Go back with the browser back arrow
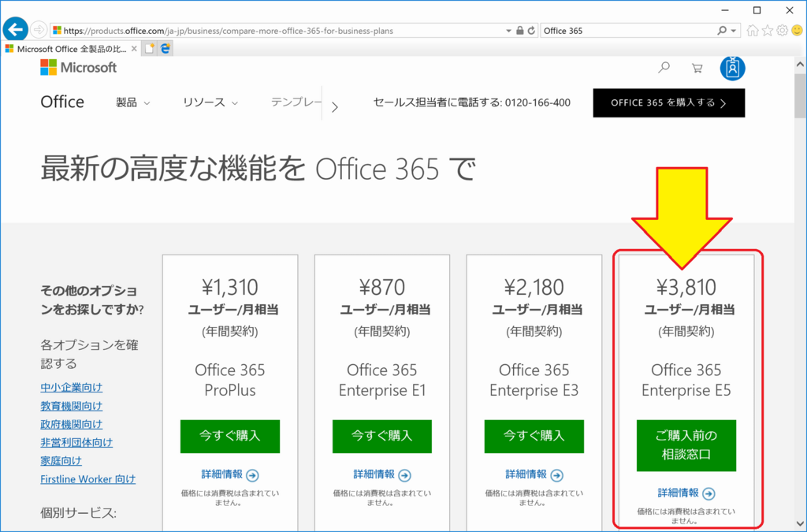The width and height of the screenshot is (807, 532). [x=16, y=29]
